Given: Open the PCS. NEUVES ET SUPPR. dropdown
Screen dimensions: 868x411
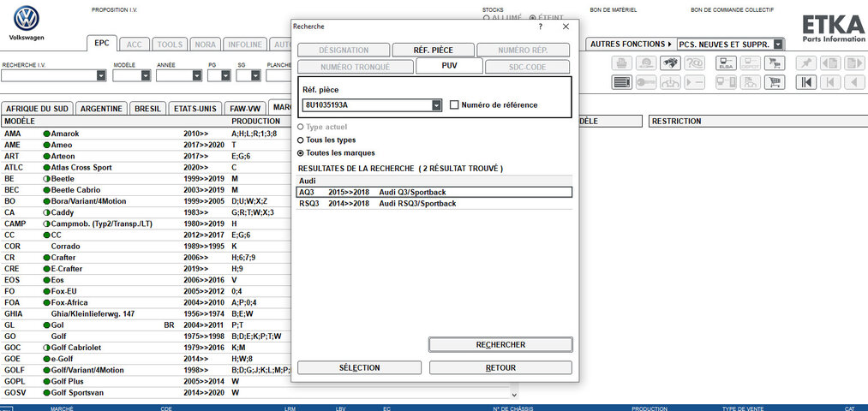Looking at the screenshot, I should click(x=779, y=45).
